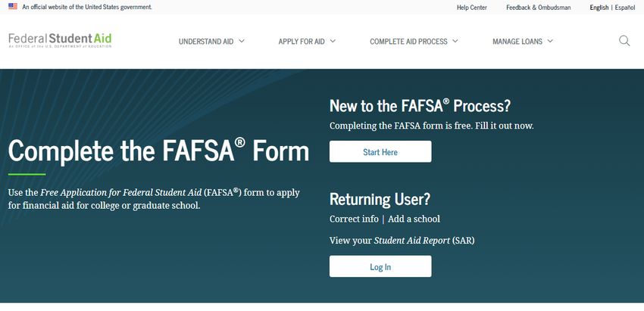This screenshot has height=311, width=644.
Task: Expand the Understand Aid chevron arrow
Action: [x=242, y=41]
